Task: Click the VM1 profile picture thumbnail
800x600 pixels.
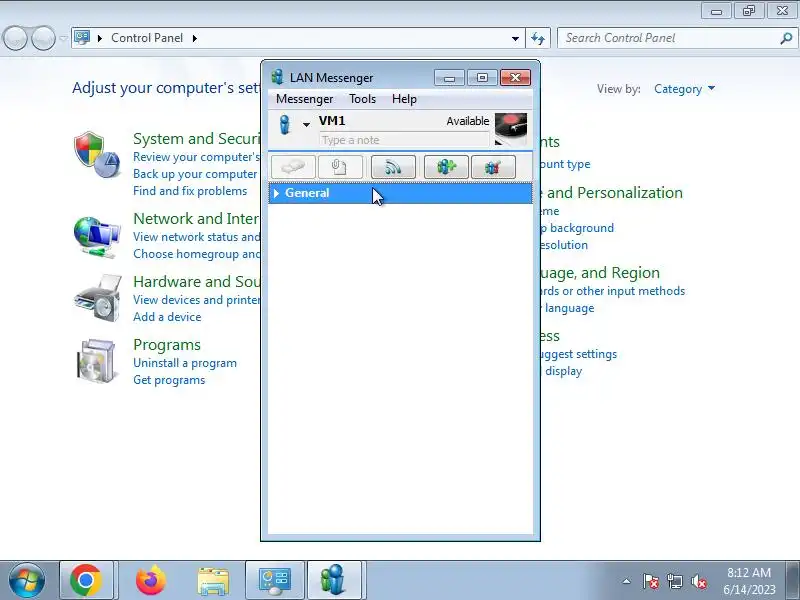Action: coord(511,129)
